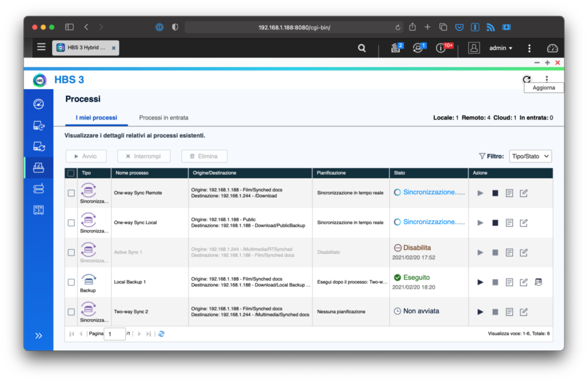Click restore icon for Local Backup 1

coord(539,282)
